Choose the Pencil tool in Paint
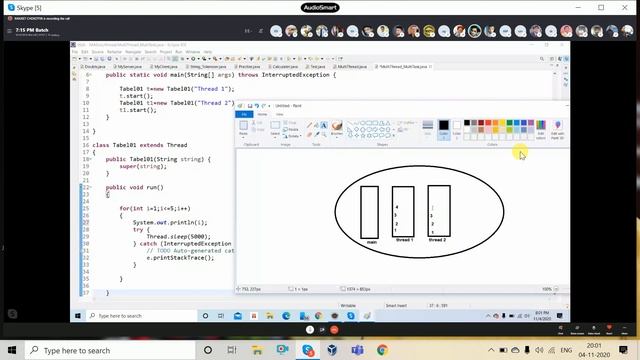The height and width of the screenshot is (360, 640). [x=309, y=124]
